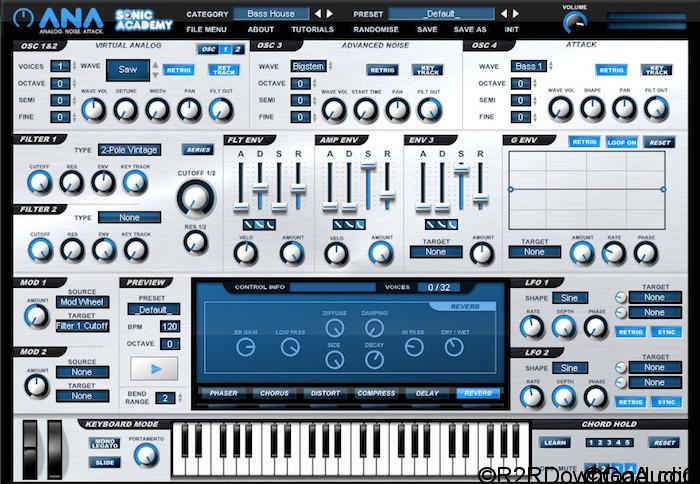Click the Chord Hold Reset button

[x=664, y=442]
